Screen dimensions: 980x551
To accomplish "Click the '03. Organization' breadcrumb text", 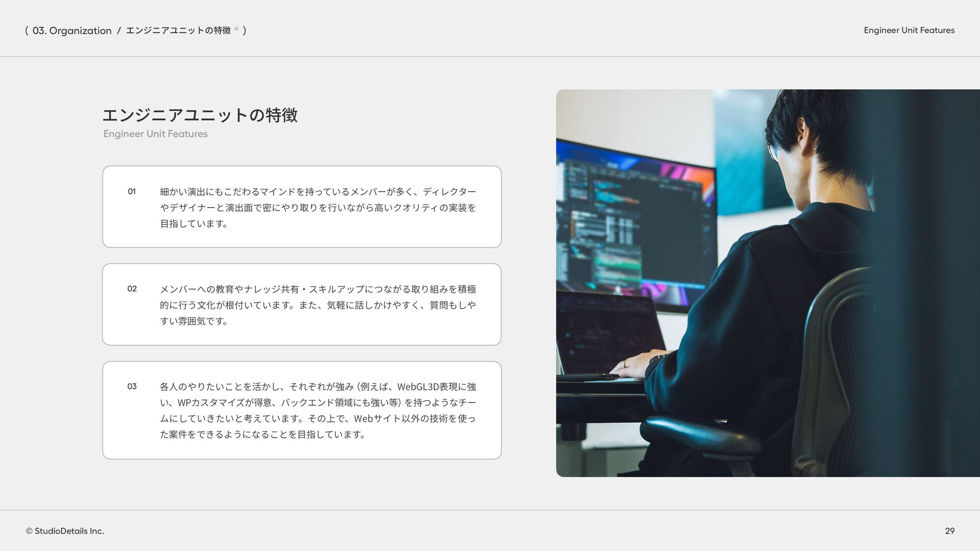I will click(x=72, y=31).
